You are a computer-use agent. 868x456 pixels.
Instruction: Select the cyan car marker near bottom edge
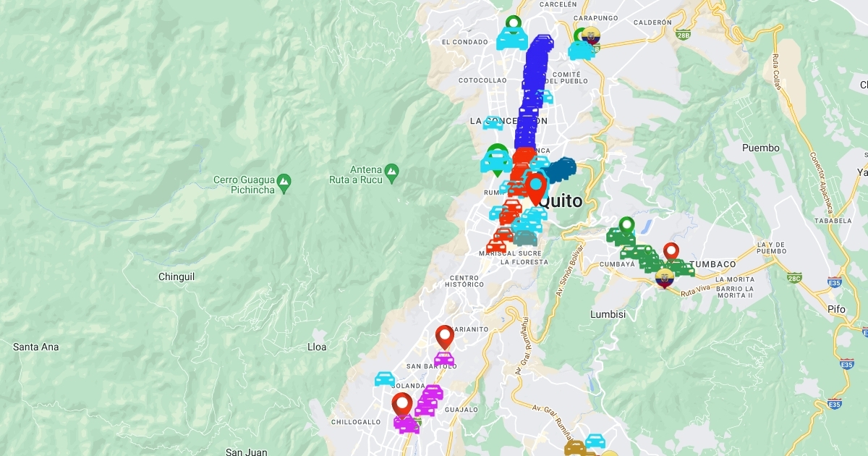pyautogui.click(x=595, y=441)
